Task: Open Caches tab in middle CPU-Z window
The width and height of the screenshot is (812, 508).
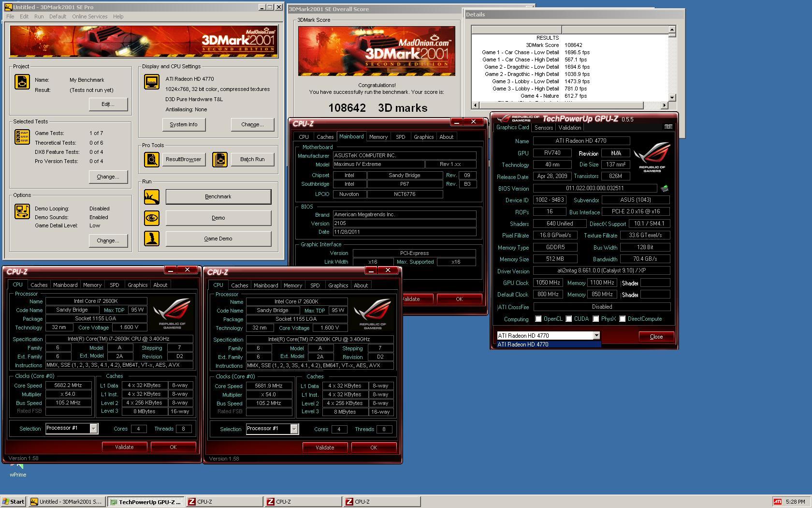Action: [x=239, y=285]
